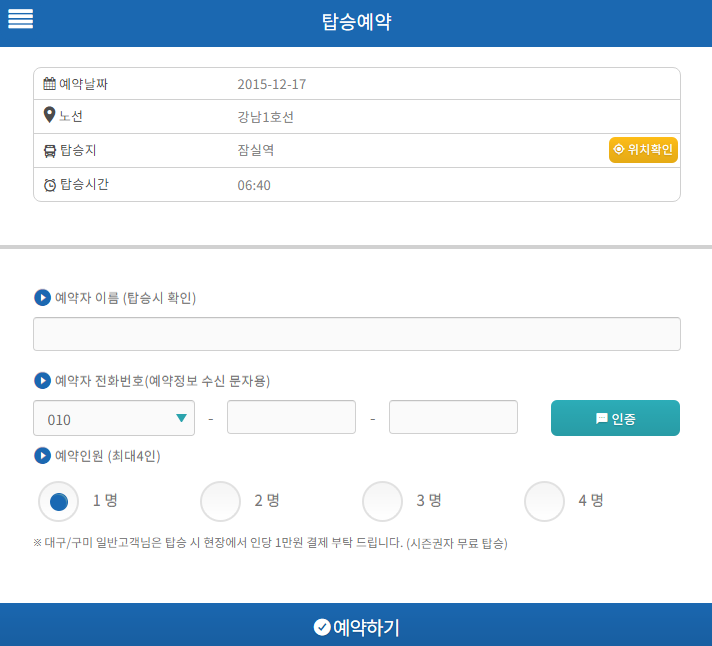Click the 위치확인 location button
712x646 pixels.
coord(643,150)
